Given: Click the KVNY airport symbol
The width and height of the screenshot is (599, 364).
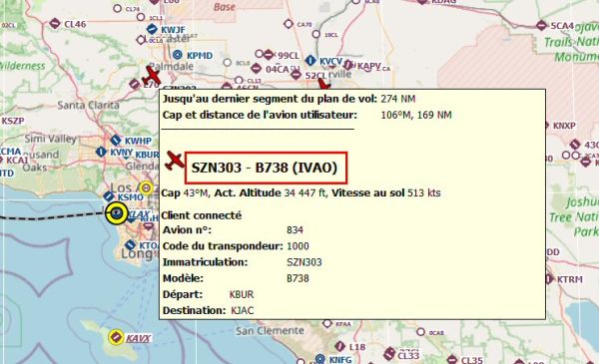Looking at the screenshot, I should click(x=101, y=152).
